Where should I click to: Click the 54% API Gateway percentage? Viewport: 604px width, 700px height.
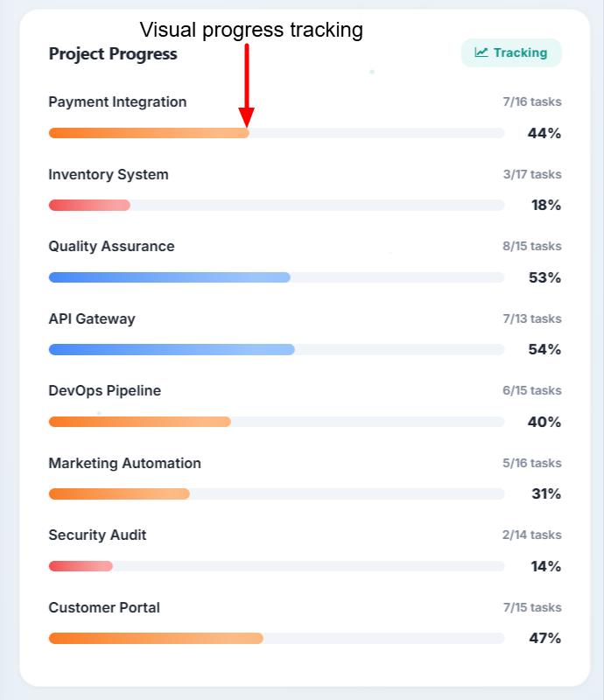coord(544,350)
